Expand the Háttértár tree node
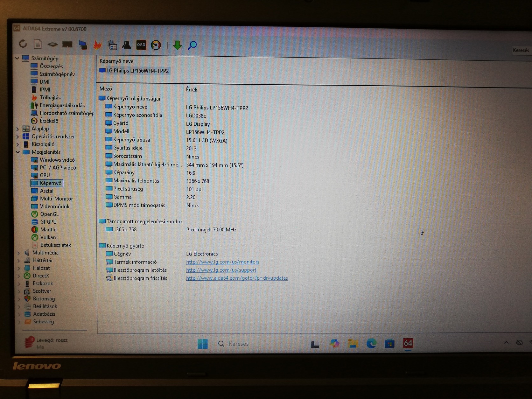The width and height of the screenshot is (532, 399). 19,261
